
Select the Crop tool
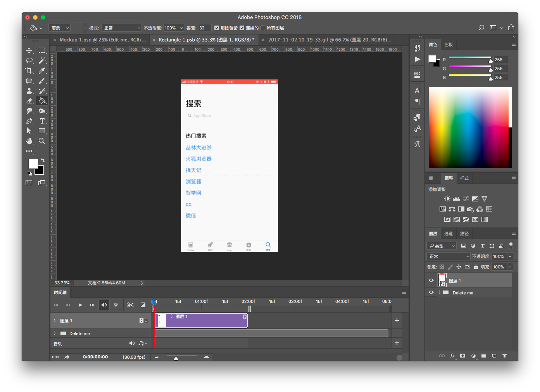(29, 70)
